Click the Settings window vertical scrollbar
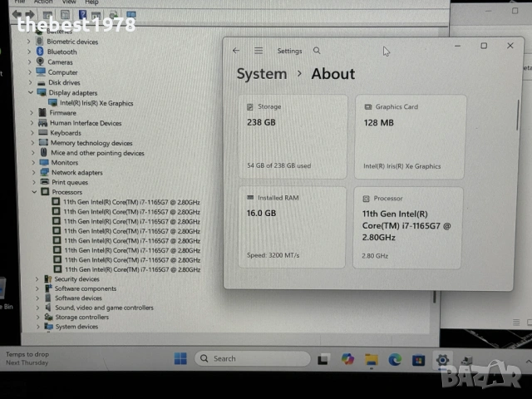The width and height of the screenshot is (532, 399). (517, 115)
